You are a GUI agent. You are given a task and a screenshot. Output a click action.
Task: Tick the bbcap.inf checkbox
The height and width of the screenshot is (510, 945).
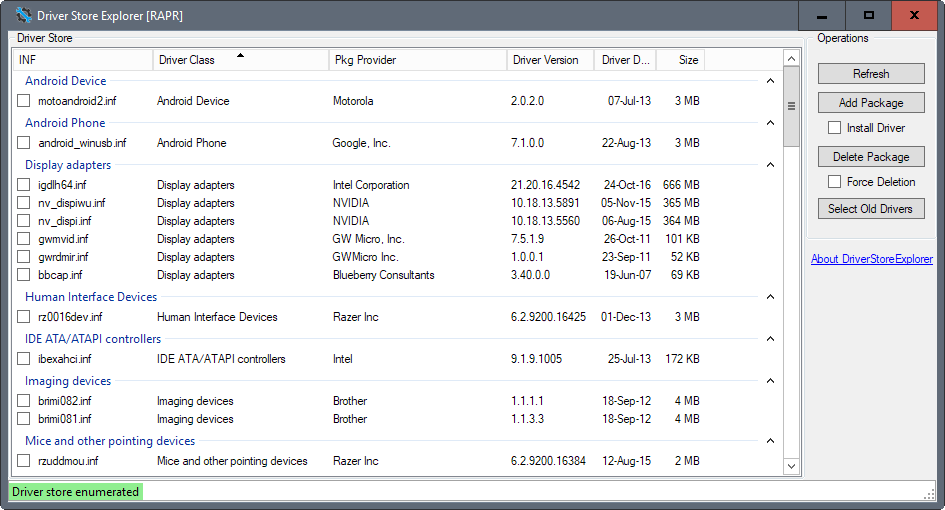click(x=24, y=275)
